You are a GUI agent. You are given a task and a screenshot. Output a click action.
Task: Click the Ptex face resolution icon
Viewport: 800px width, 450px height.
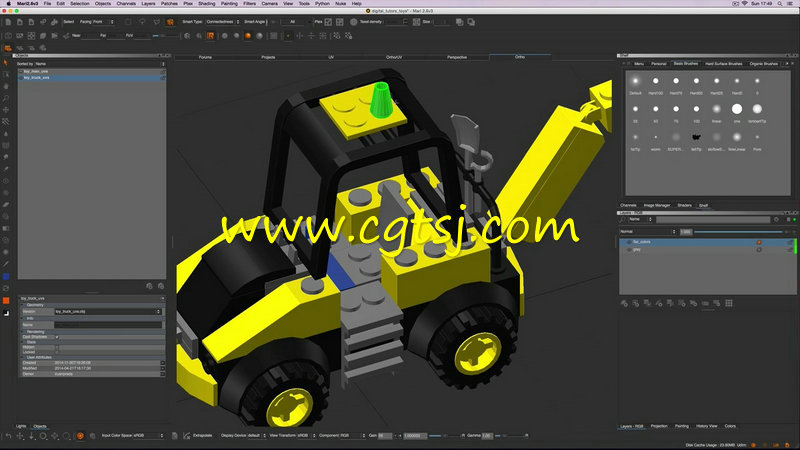tap(328, 22)
